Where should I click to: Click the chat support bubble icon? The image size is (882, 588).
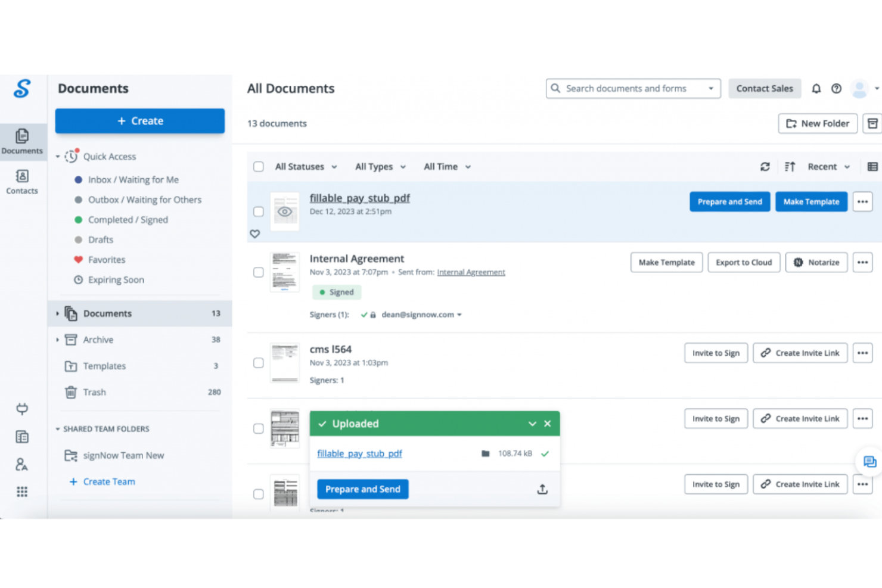pyautogui.click(x=869, y=462)
